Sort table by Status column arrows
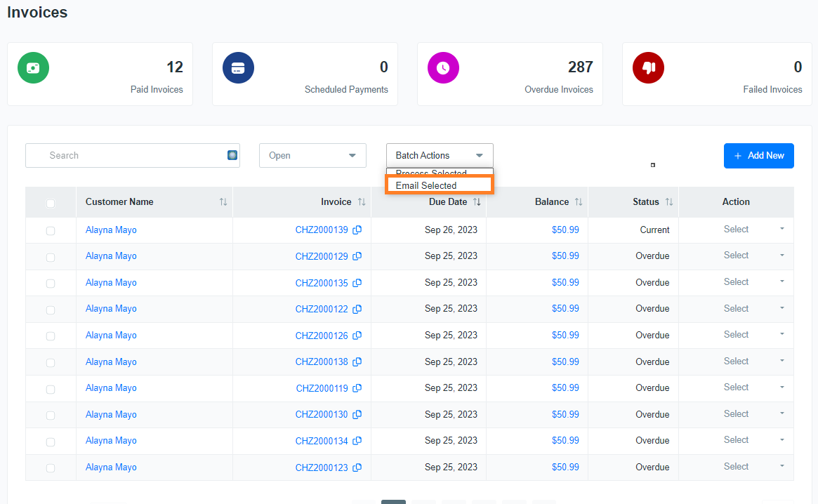Viewport: 818px width, 504px height. [x=669, y=202]
